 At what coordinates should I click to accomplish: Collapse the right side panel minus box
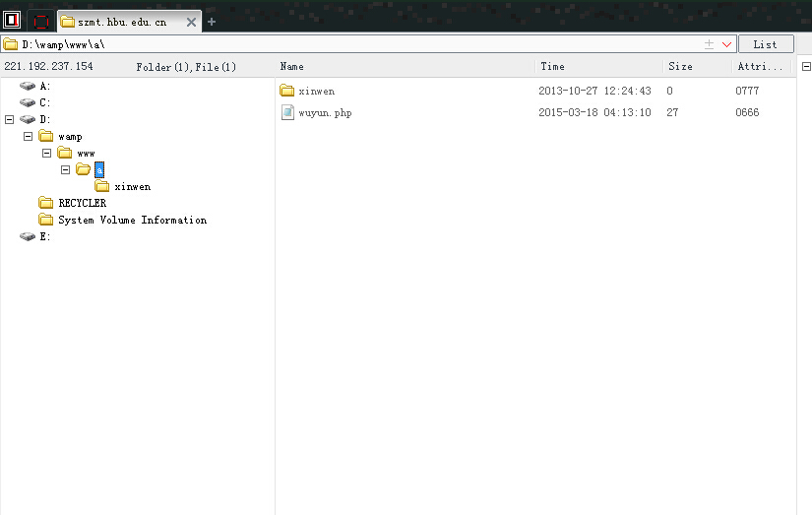[x=806, y=66]
